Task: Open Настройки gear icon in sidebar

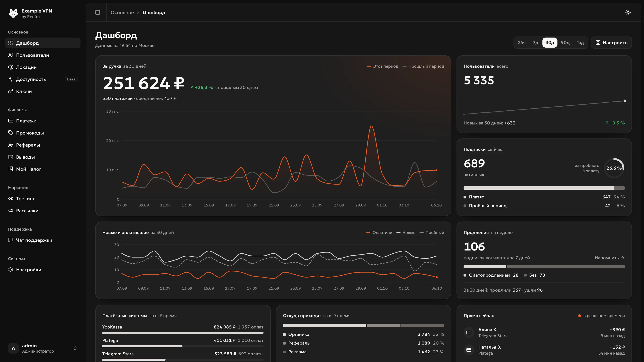Action: click(x=11, y=269)
